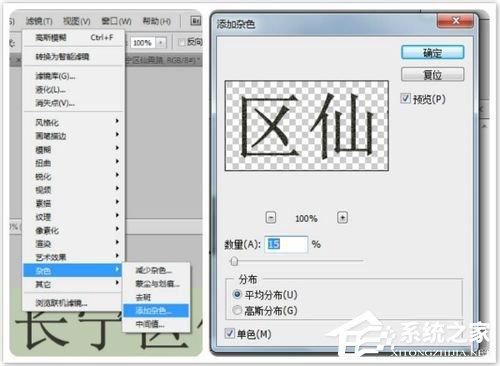The width and height of the screenshot is (500, 366).
Task: Choose 去斑 in submenu
Action: pyautogui.click(x=156, y=297)
